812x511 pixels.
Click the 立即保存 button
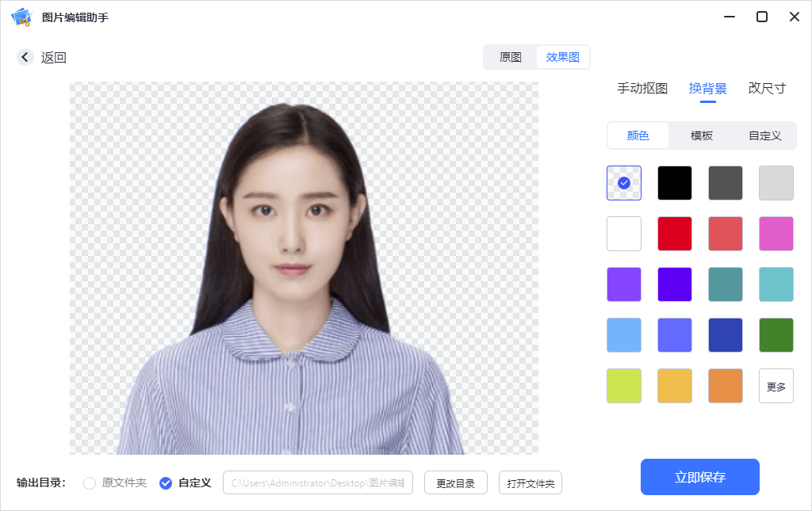700,477
